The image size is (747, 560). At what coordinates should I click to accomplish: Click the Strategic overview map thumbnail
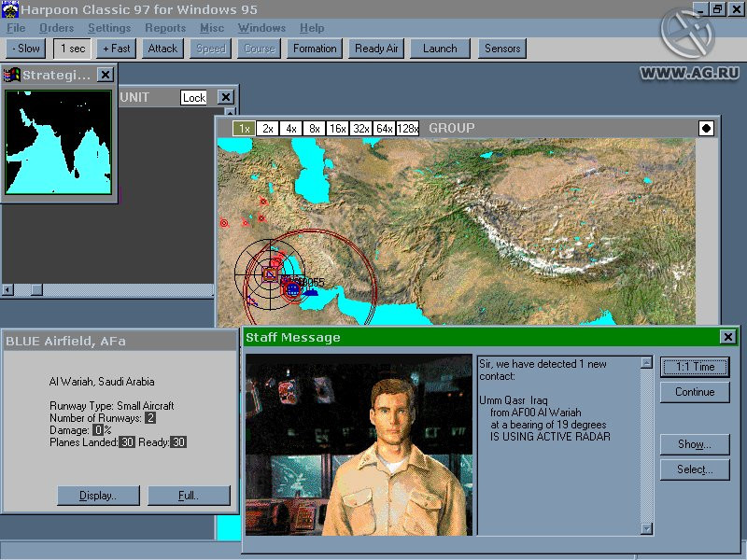59,143
